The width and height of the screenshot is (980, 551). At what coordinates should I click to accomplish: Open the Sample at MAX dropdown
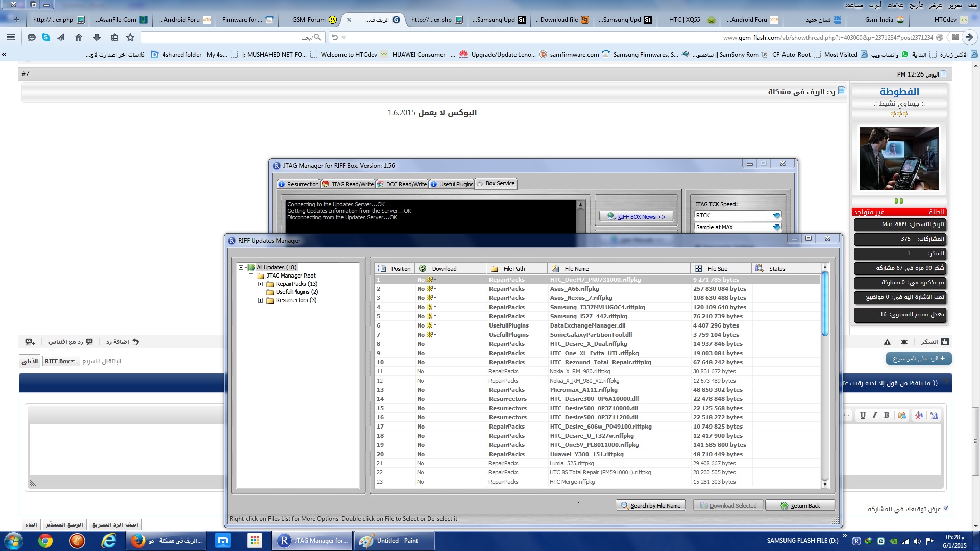(x=776, y=227)
